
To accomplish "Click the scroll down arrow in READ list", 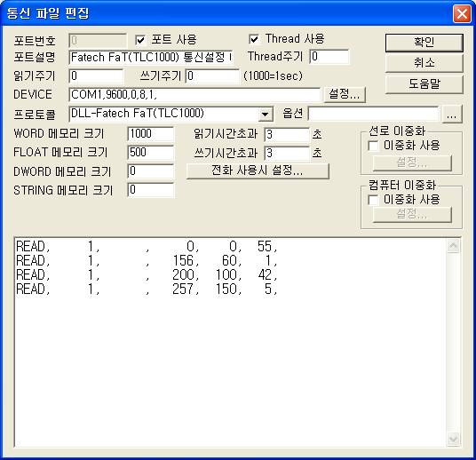I will 453,440.
